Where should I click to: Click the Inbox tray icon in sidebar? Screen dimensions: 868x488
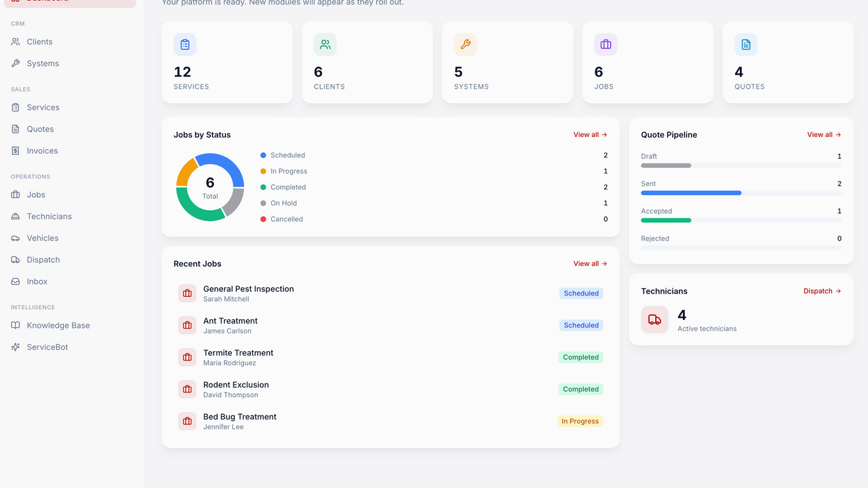(x=16, y=282)
